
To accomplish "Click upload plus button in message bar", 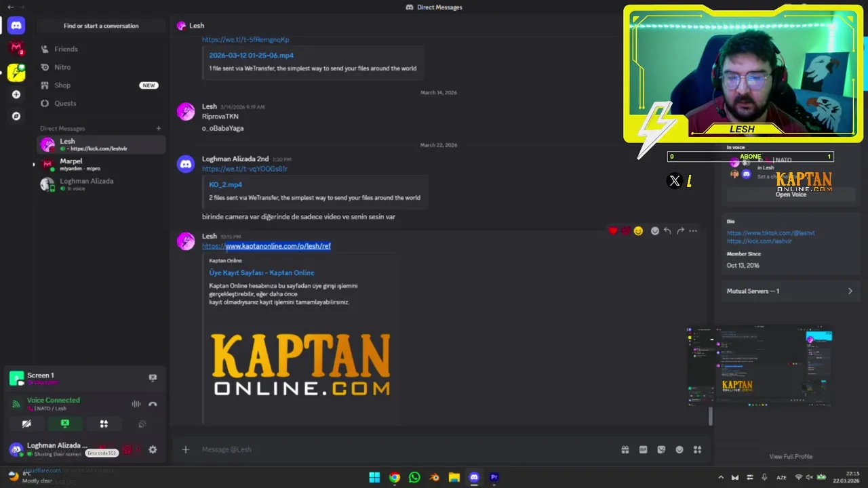I will [185, 449].
